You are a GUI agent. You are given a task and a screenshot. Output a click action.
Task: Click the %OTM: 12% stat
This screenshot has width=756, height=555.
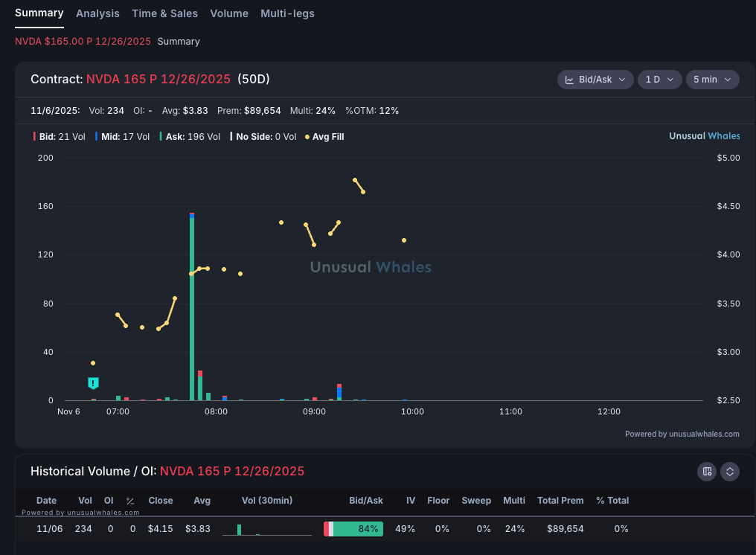[372, 111]
